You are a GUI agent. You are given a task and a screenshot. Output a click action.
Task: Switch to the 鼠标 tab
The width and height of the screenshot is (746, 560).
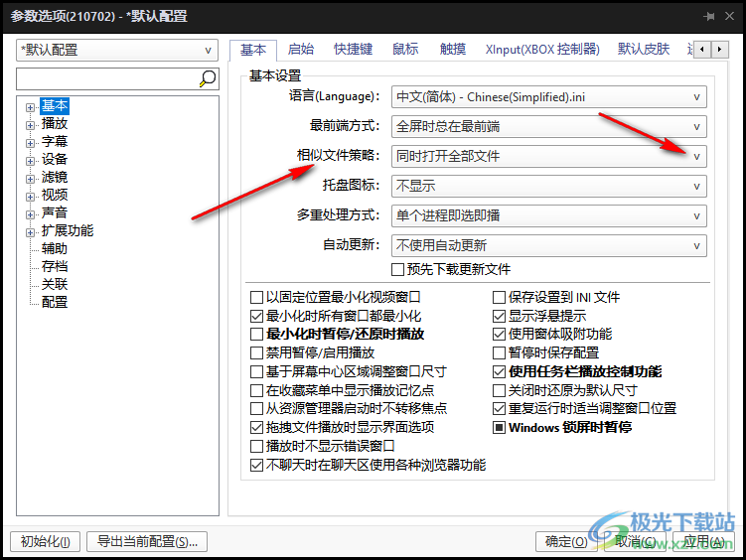(405, 50)
